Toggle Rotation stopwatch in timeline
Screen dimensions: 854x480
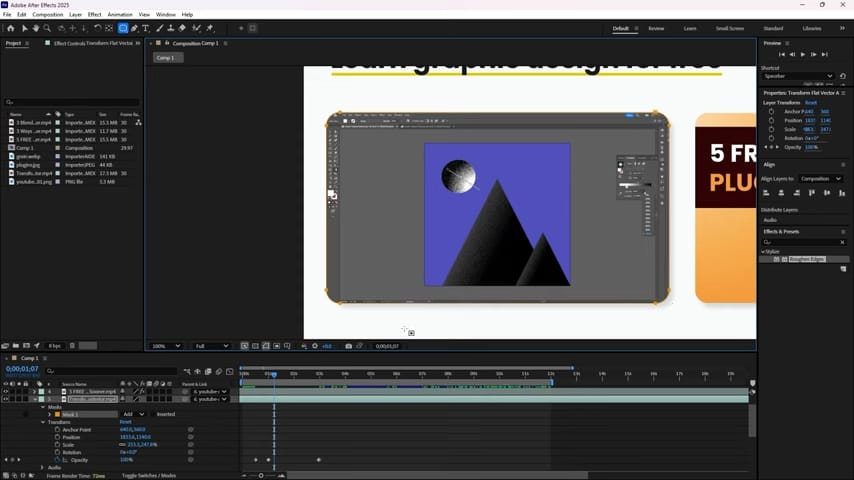point(57,452)
